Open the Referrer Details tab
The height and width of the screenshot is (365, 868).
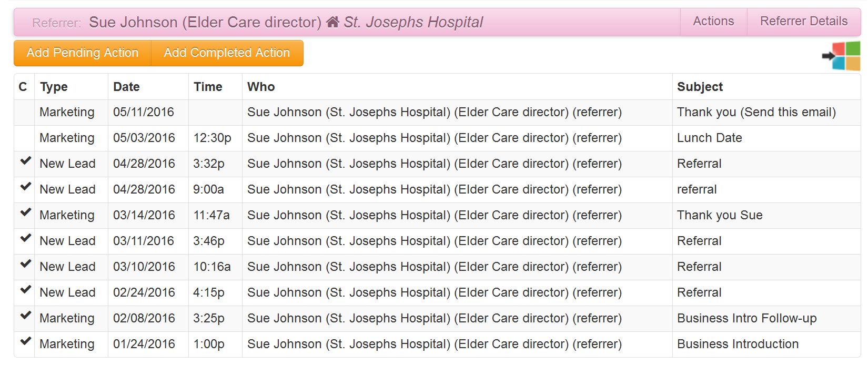click(x=803, y=22)
